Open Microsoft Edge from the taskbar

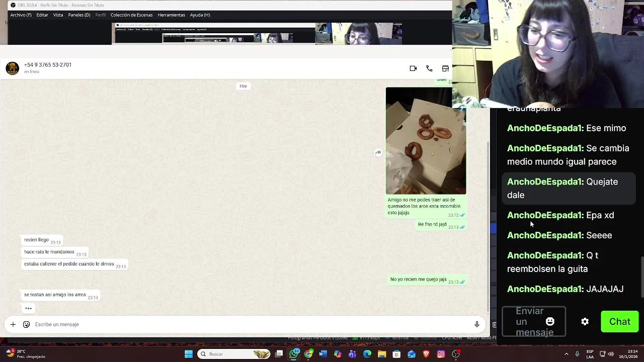click(367, 354)
